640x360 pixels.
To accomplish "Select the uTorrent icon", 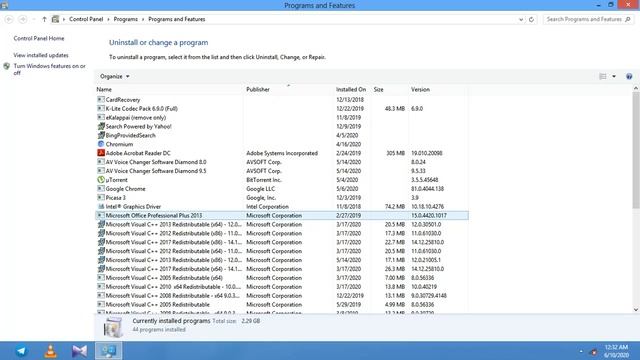I will pyautogui.click(x=101, y=180).
